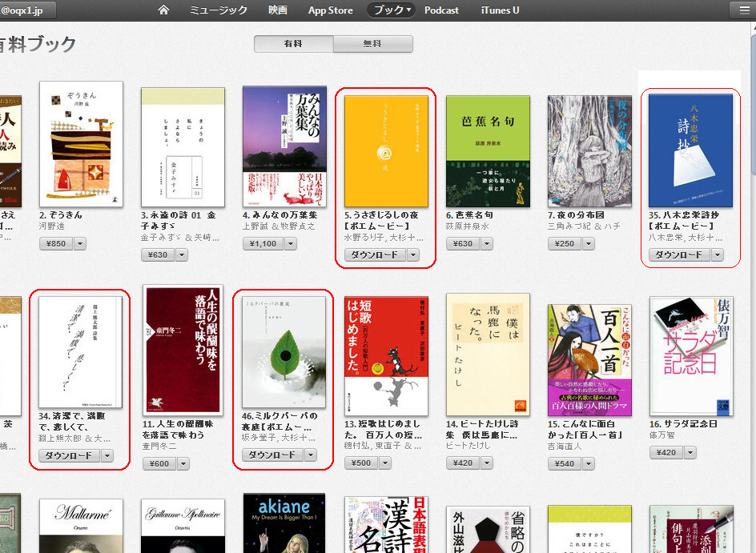Open 短歌はじめました red cover
The image size is (756, 553).
coord(386,356)
